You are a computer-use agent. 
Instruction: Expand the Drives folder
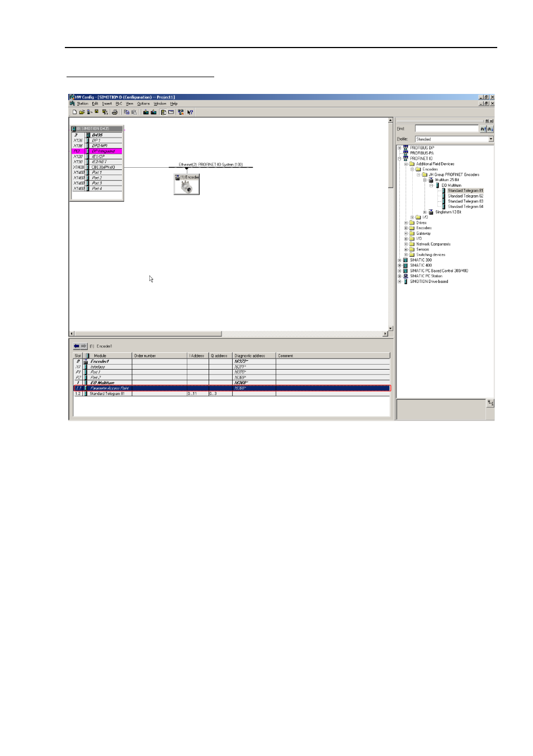pos(406,223)
